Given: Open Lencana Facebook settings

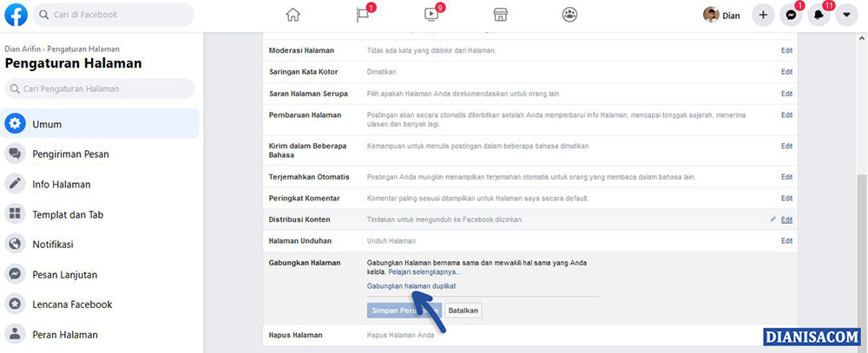Looking at the screenshot, I should [x=100, y=304].
